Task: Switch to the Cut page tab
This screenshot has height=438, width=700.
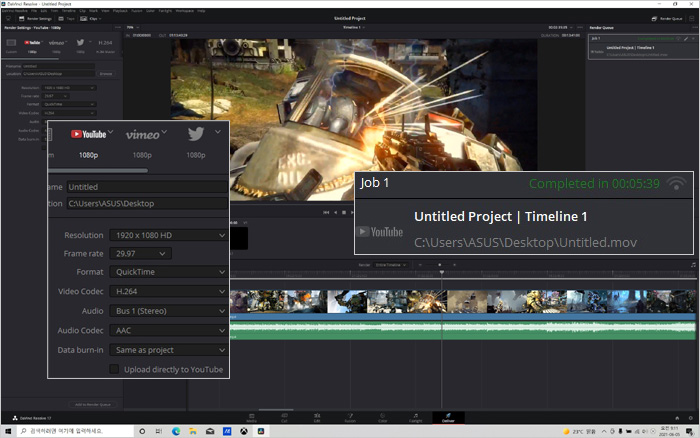Action: 284,418
